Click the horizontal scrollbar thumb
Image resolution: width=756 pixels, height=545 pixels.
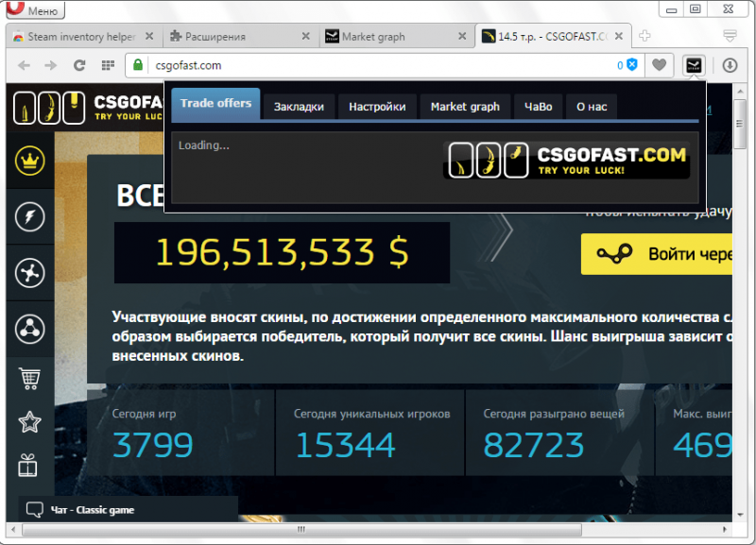tap(301, 530)
